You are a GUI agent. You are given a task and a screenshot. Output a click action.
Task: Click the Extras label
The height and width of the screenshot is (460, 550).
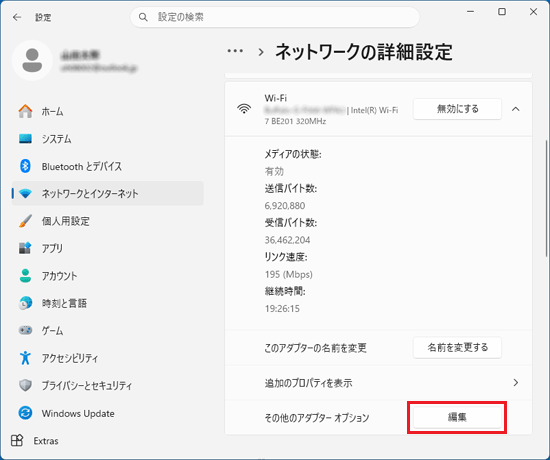coord(46,441)
